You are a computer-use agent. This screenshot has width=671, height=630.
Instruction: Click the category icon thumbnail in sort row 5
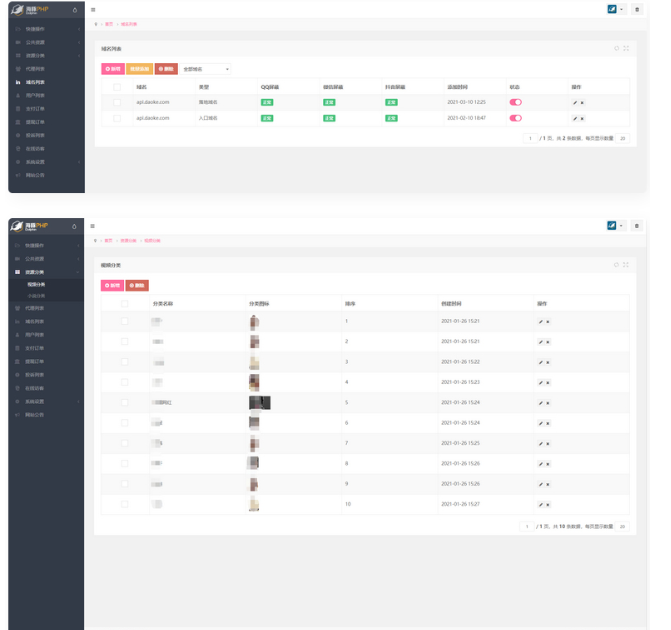point(259,403)
